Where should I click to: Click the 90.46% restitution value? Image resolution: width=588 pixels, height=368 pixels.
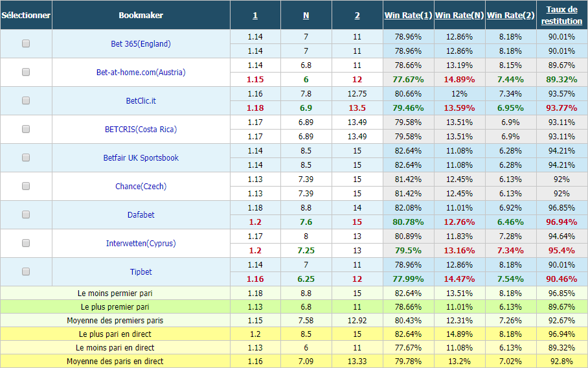coord(561,279)
